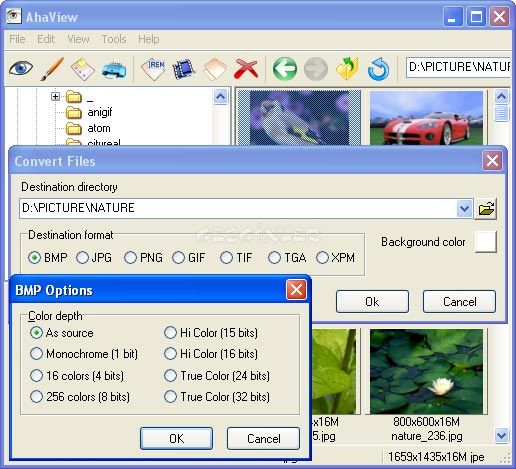Select the anigif folder
The width and height of the screenshot is (516, 469).
point(100,112)
